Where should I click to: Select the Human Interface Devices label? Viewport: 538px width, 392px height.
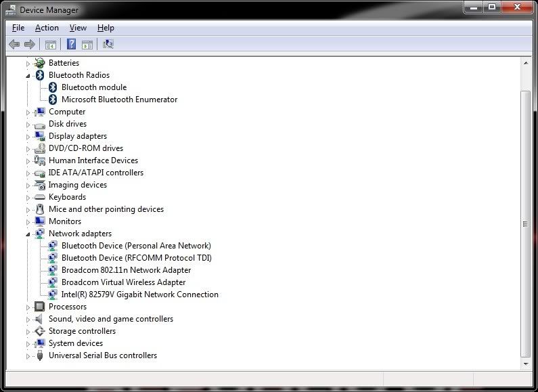point(93,160)
